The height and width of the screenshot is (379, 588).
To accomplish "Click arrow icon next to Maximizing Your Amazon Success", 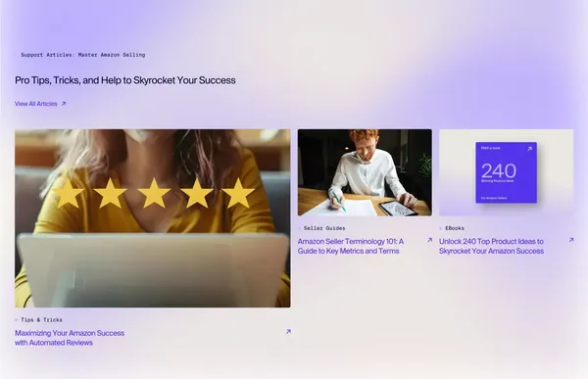I will click(288, 331).
